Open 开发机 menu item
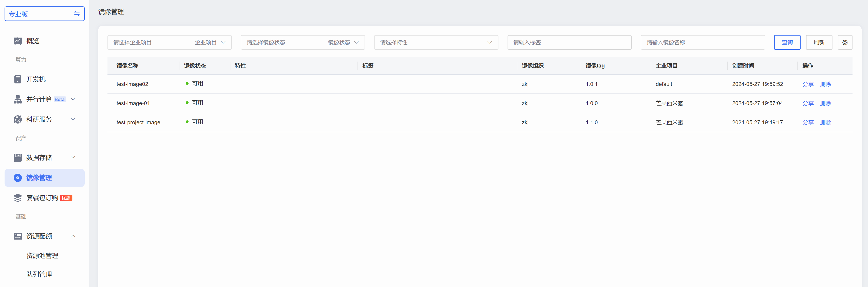This screenshot has width=868, height=287. (44, 79)
